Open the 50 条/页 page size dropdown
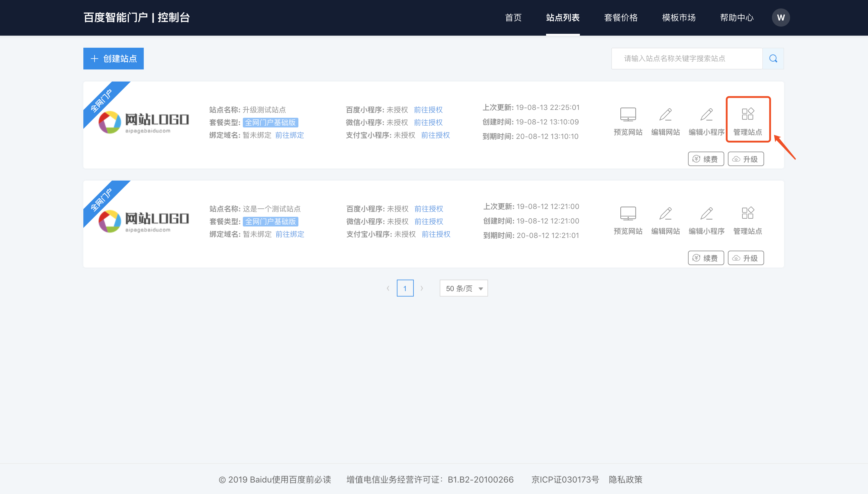868x494 pixels. pos(464,288)
